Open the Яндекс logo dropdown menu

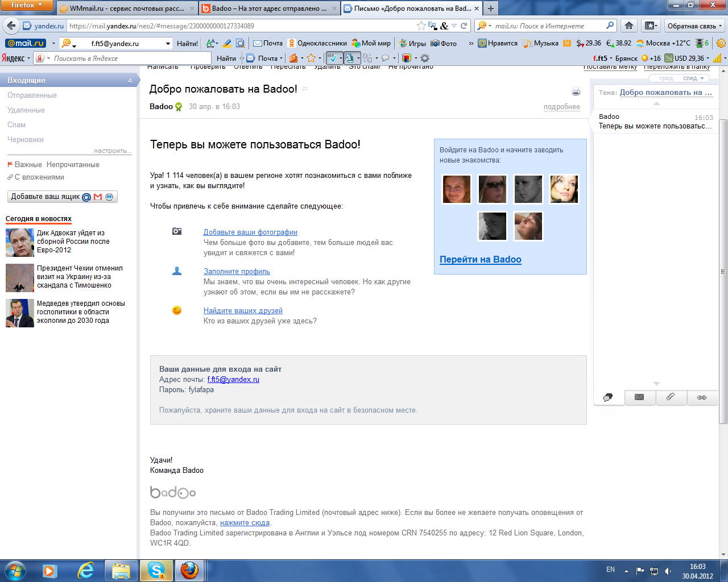(16, 58)
